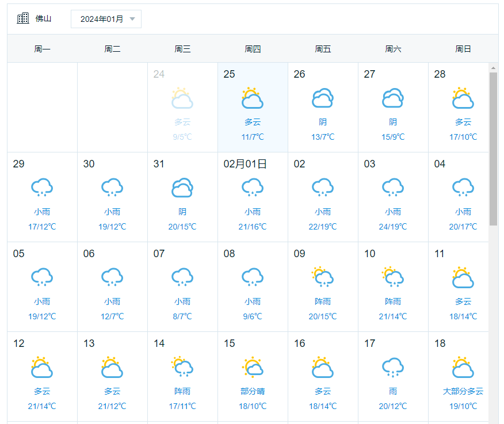Click the 9/6℃ temperature on day 08
The image size is (504, 424).
(253, 316)
